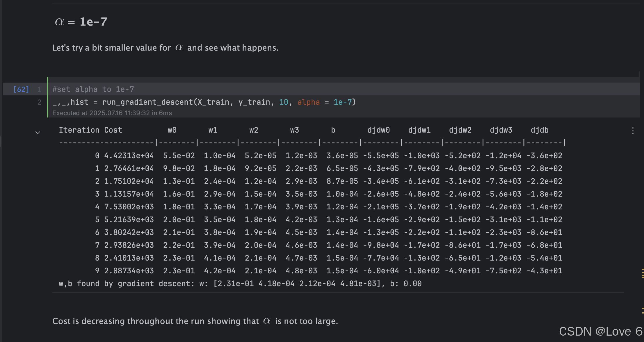Place cursor in '#set alpha to 1e-7' comment
644x342 pixels.
click(x=93, y=89)
